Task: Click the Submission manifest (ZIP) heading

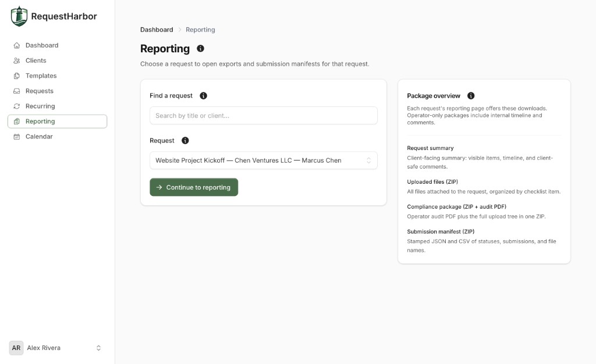Action: coord(441,231)
